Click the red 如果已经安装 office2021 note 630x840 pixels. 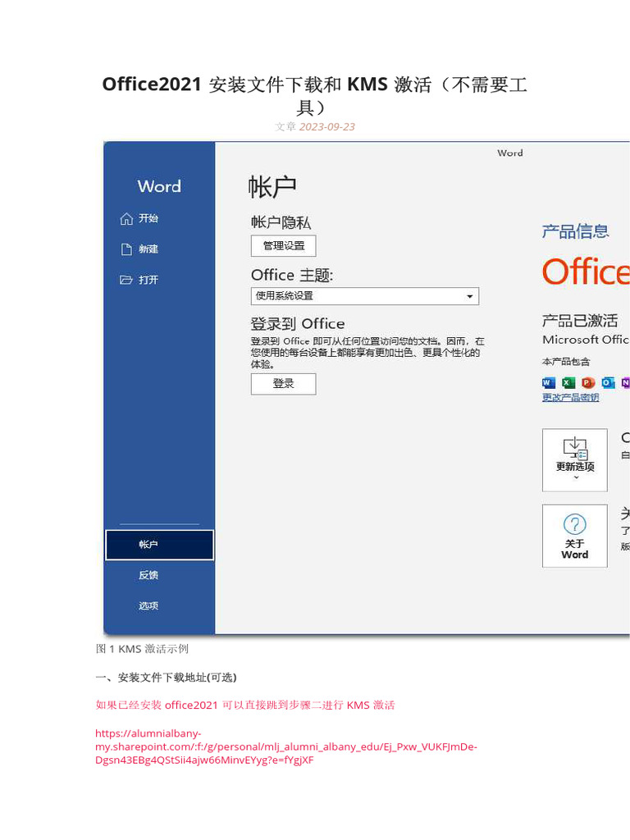pos(244,705)
